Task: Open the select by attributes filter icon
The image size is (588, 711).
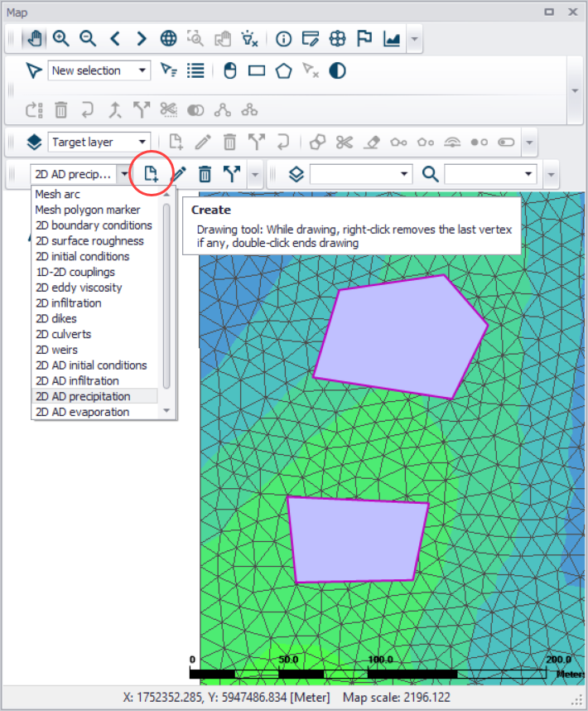Action: (168, 70)
